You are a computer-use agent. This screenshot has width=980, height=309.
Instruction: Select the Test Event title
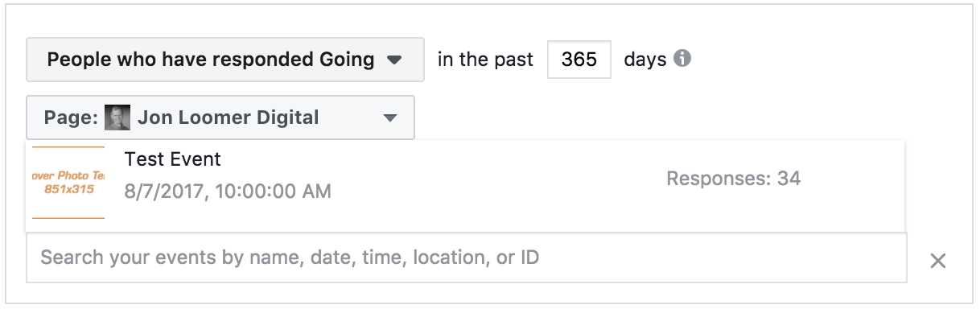coord(173,159)
